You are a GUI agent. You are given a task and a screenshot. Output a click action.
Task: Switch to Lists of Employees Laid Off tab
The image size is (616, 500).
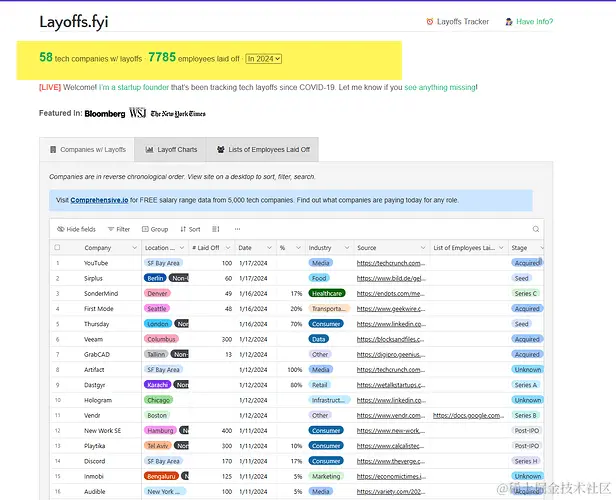[262, 150]
